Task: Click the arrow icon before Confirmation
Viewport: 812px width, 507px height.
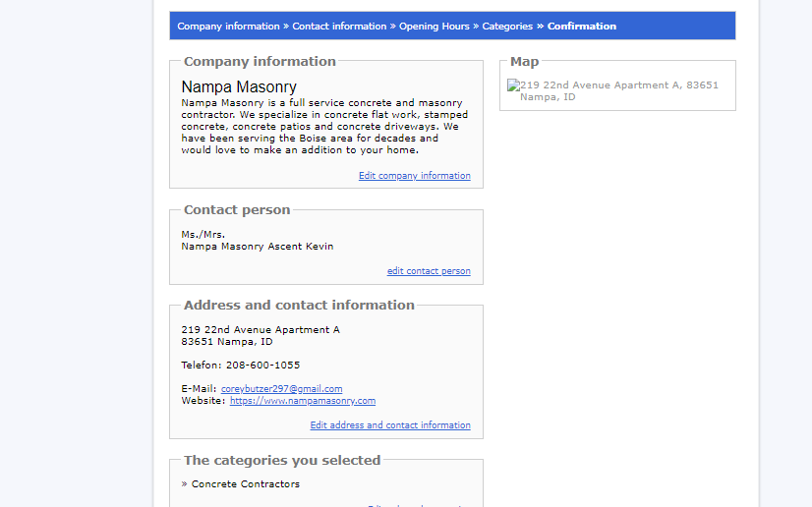Action: [540, 27]
